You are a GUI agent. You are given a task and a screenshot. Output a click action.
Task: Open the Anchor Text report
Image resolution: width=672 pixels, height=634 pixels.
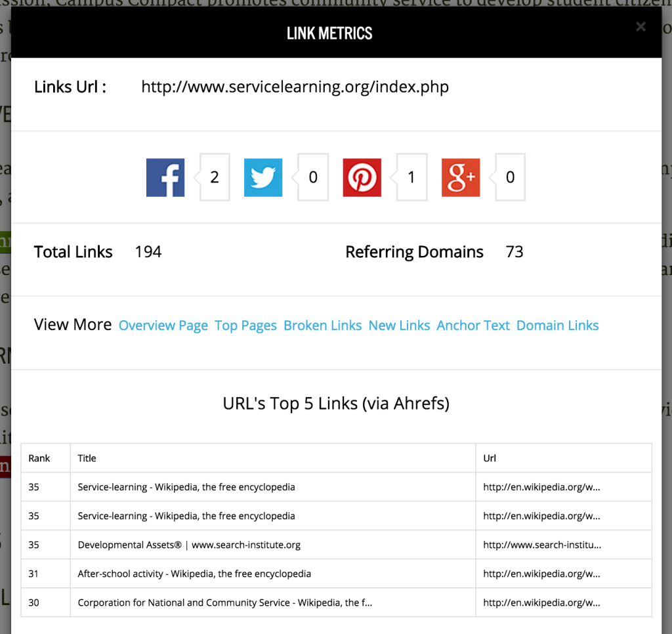(472, 325)
